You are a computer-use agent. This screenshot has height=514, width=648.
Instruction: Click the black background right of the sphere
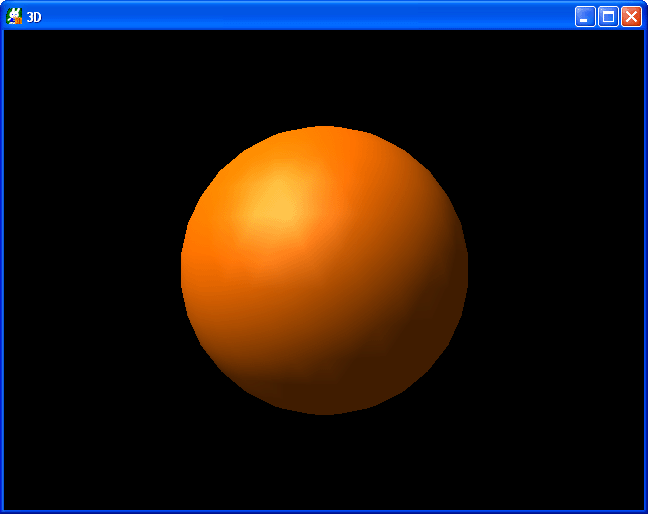point(555,270)
